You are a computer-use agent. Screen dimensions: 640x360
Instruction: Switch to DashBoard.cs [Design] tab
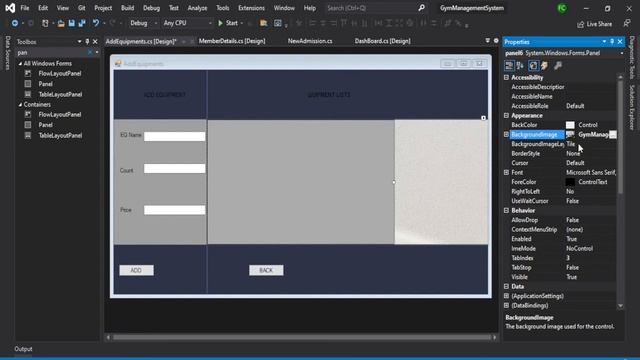[382, 41]
